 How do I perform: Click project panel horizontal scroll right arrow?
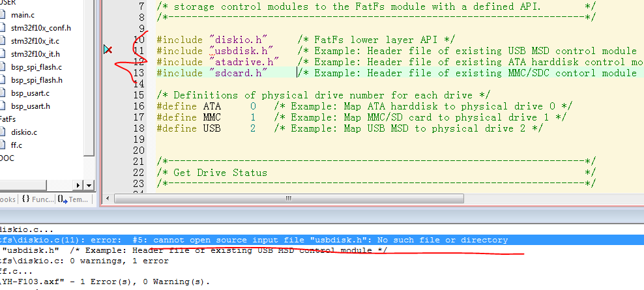click(79, 186)
